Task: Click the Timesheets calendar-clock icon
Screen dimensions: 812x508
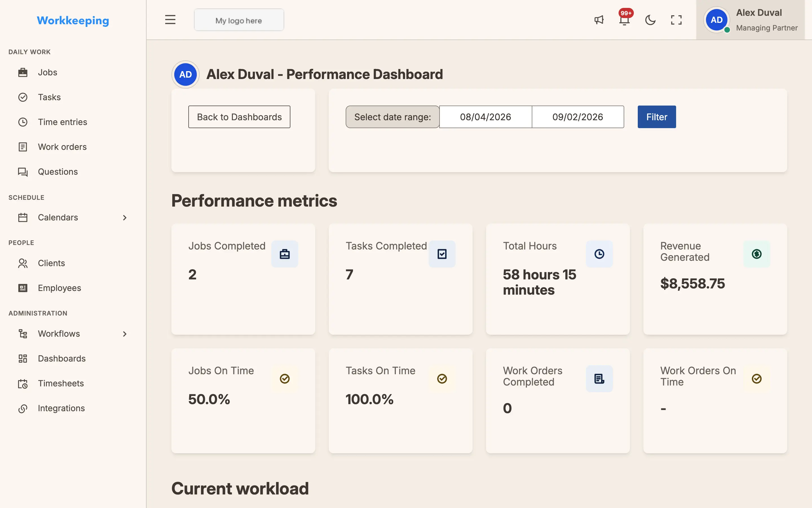Action: click(23, 383)
